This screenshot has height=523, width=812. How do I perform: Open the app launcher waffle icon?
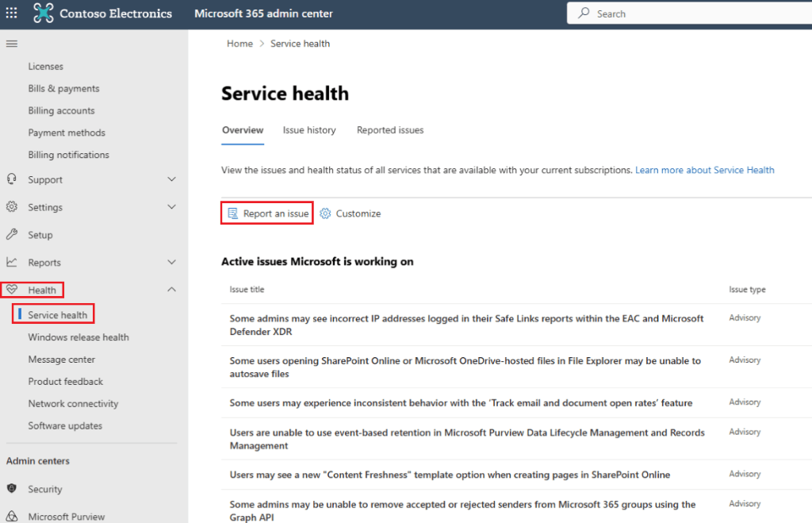click(11, 13)
